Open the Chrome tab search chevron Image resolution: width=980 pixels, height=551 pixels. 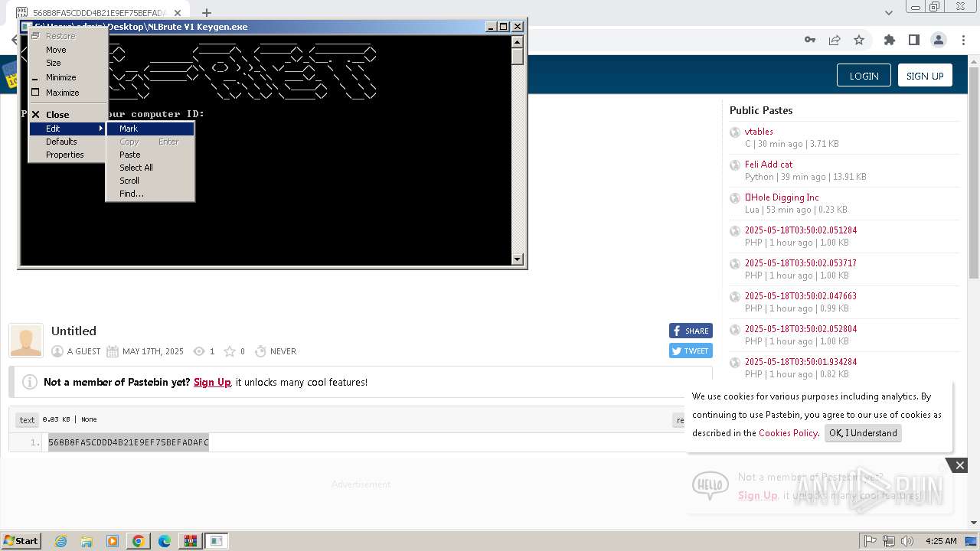click(889, 13)
